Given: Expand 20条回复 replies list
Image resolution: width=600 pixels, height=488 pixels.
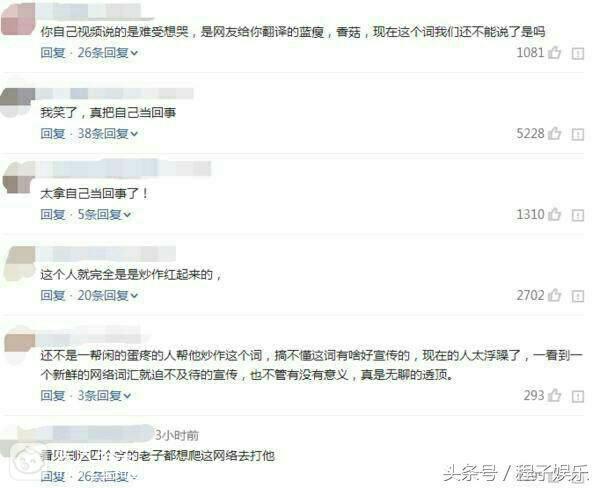Looking at the screenshot, I should pyautogui.click(x=108, y=295).
